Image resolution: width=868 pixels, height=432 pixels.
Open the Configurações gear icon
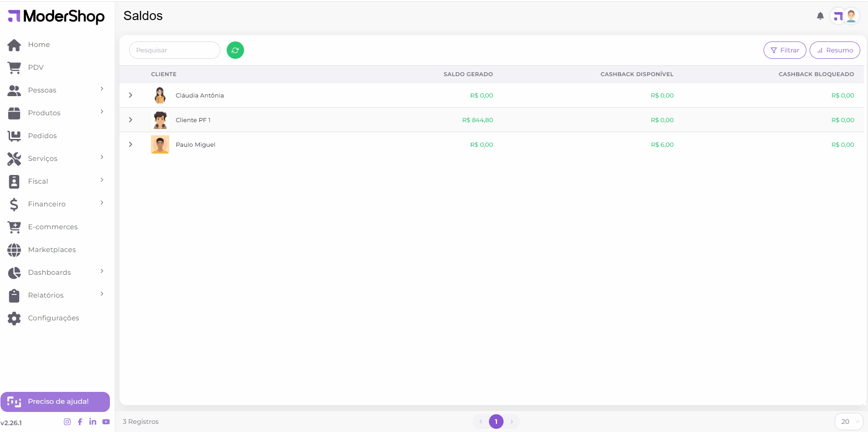pyautogui.click(x=14, y=318)
